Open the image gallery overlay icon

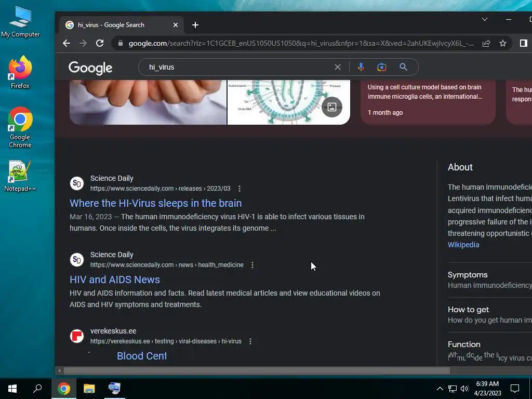pos(332,107)
